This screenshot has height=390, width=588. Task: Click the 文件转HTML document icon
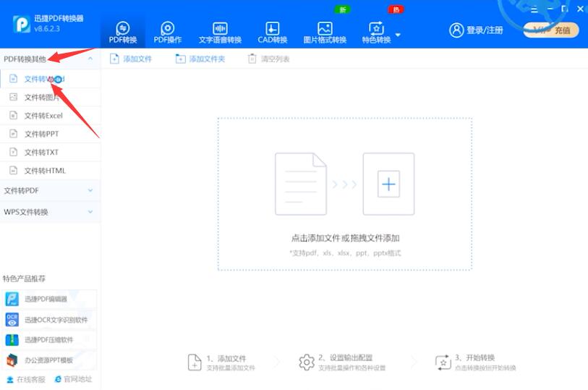(14, 170)
